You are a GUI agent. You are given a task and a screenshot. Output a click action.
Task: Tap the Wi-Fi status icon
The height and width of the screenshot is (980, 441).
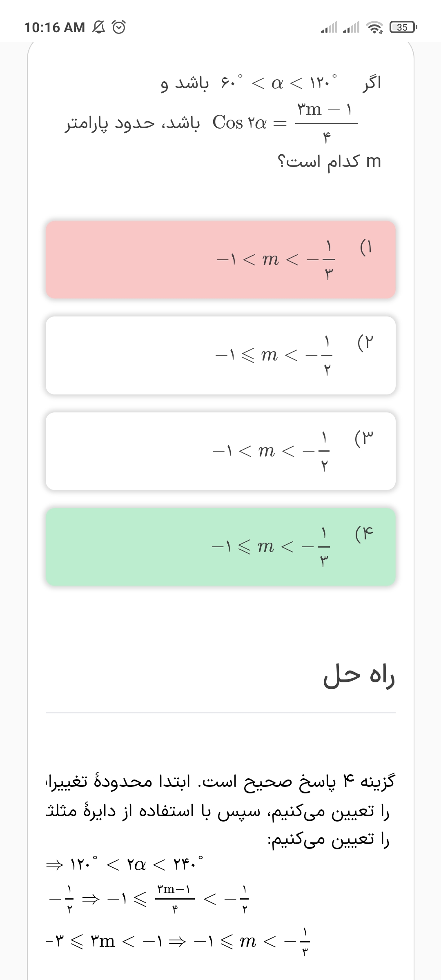(x=374, y=27)
